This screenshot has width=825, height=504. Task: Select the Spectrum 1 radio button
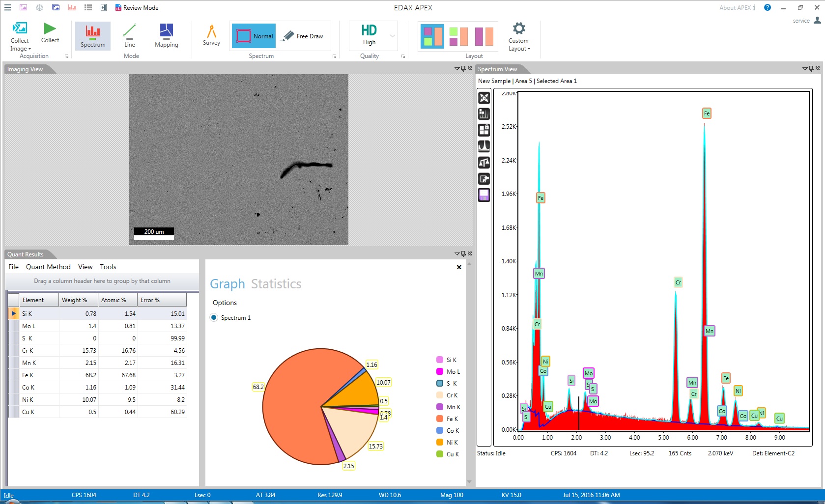(x=214, y=317)
